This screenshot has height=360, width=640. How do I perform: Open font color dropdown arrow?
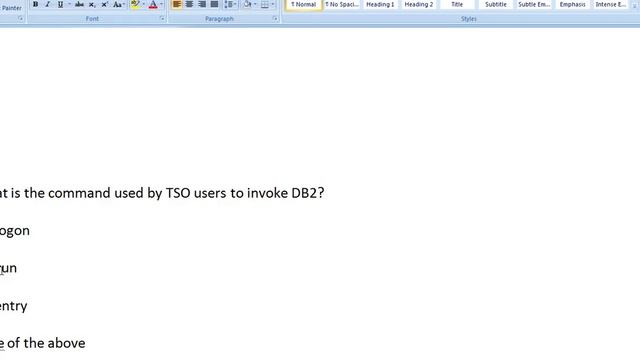(161, 4)
